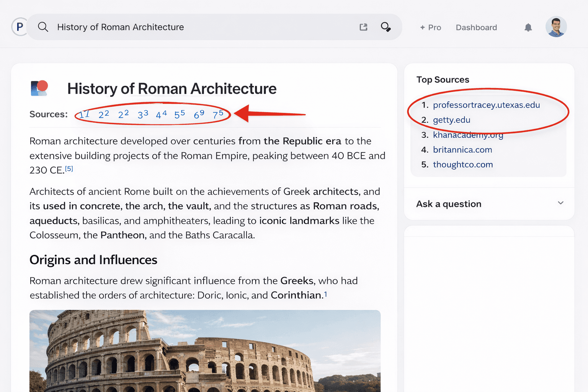Expand the Ask a question section

[x=448, y=204]
